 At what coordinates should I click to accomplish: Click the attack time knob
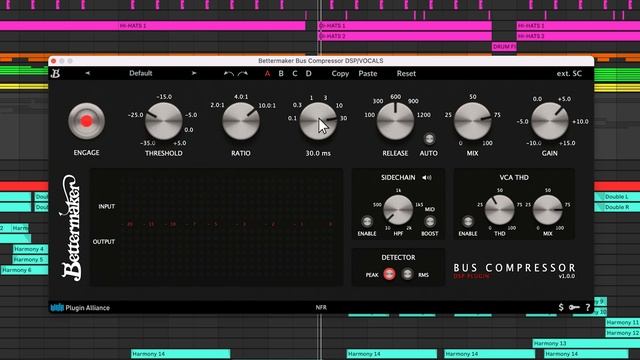(x=318, y=121)
